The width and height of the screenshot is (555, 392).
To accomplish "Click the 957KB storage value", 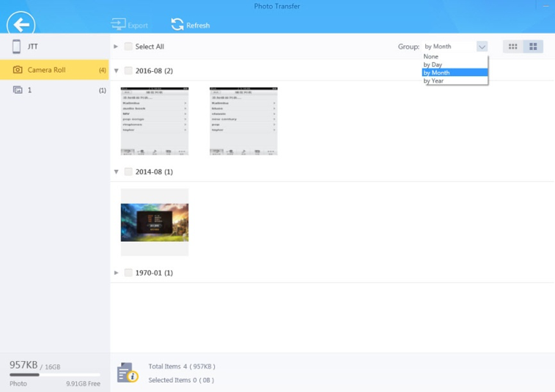I will tap(23, 365).
